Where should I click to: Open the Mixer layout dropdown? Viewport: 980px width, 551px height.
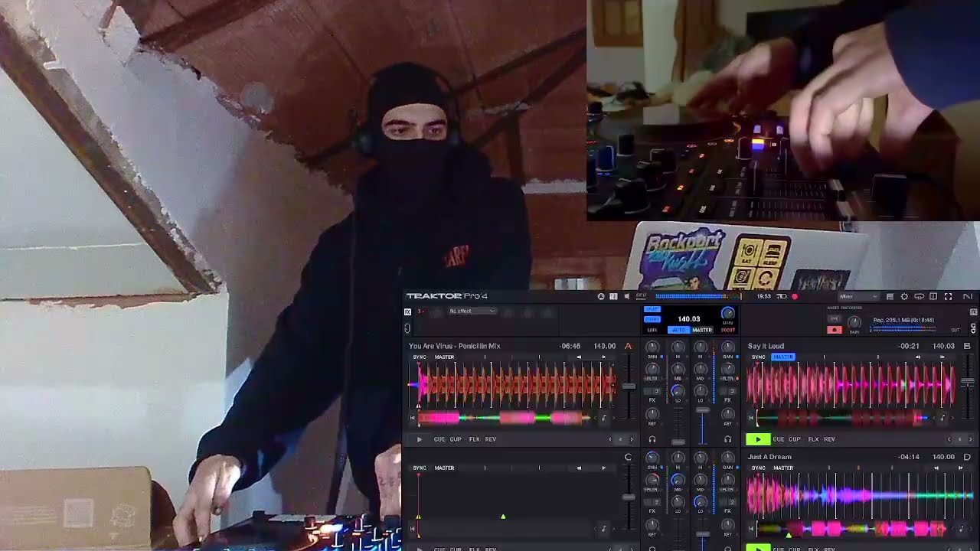[859, 296]
